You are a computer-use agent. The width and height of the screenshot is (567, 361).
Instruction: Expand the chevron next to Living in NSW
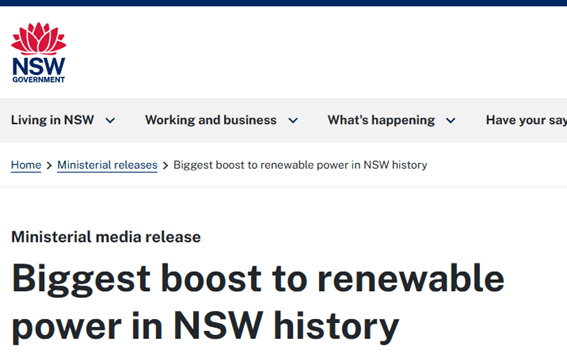(x=110, y=120)
